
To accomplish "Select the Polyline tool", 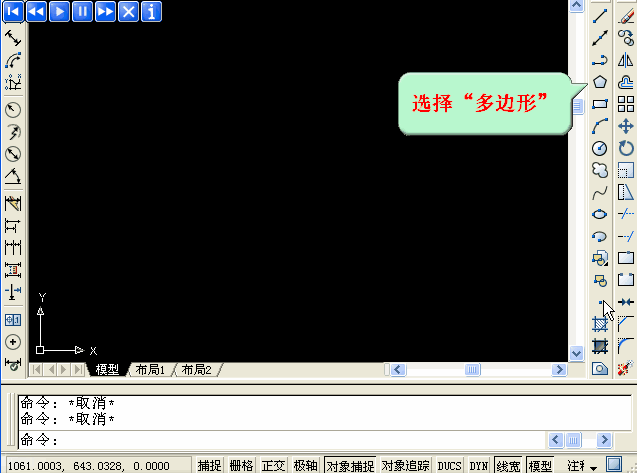I will [600, 60].
